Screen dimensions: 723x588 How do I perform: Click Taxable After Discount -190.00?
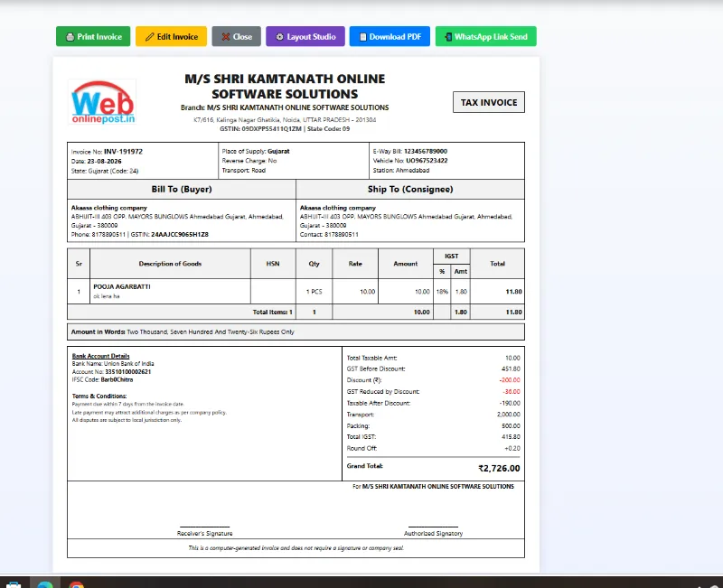tap(510, 403)
